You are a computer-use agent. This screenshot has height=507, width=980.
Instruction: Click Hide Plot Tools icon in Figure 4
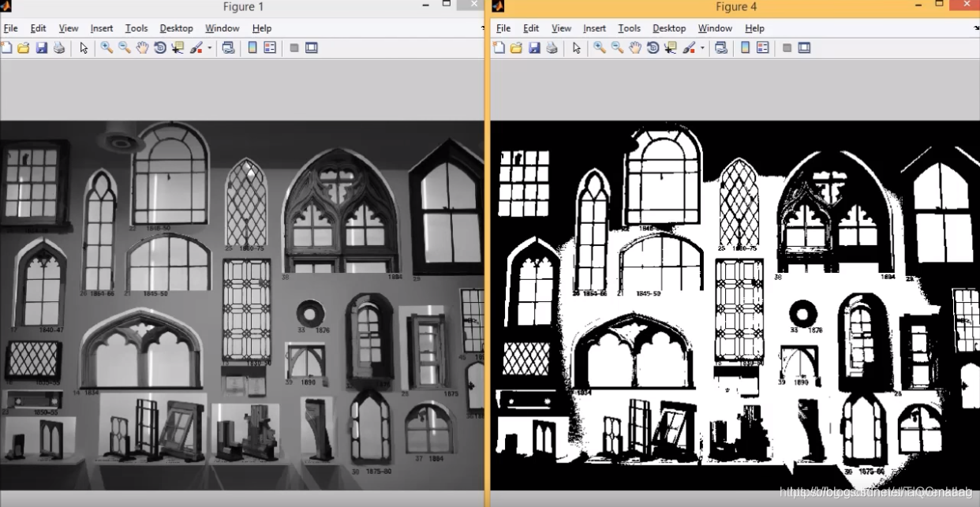click(x=787, y=48)
